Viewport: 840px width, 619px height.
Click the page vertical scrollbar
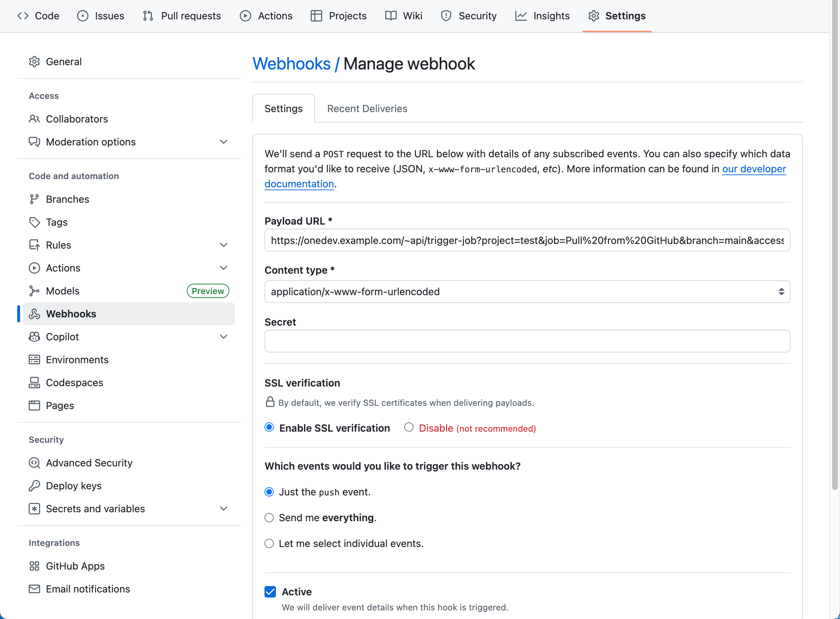834,244
